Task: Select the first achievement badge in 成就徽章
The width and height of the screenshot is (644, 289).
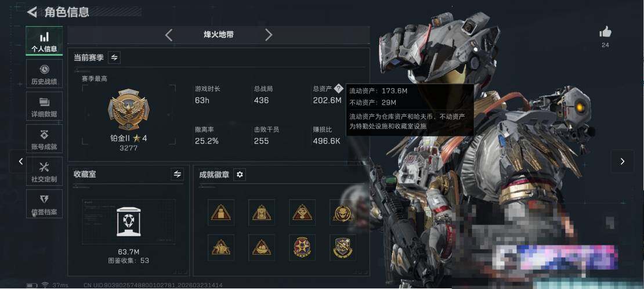Action: pyautogui.click(x=221, y=212)
